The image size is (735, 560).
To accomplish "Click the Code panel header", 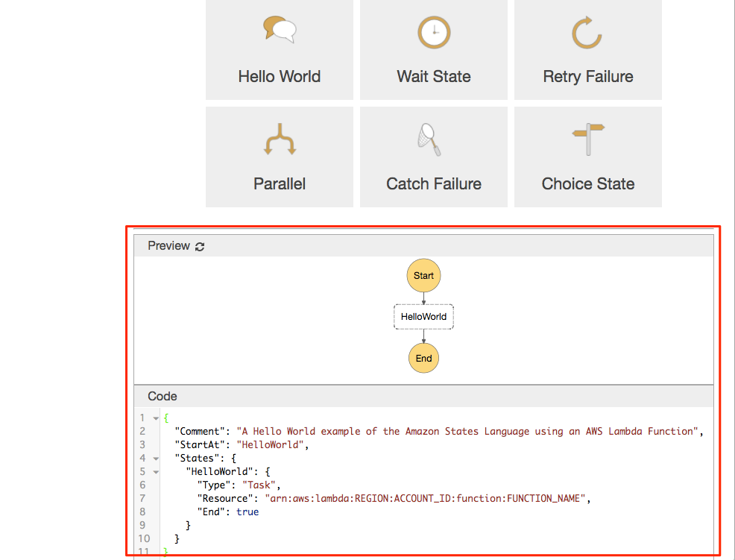I will coord(162,396).
